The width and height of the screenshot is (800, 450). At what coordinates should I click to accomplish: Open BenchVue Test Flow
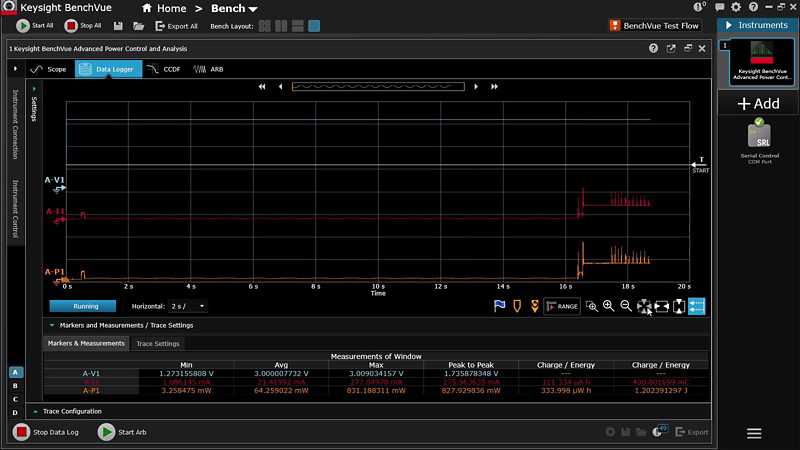click(x=655, y=26)
